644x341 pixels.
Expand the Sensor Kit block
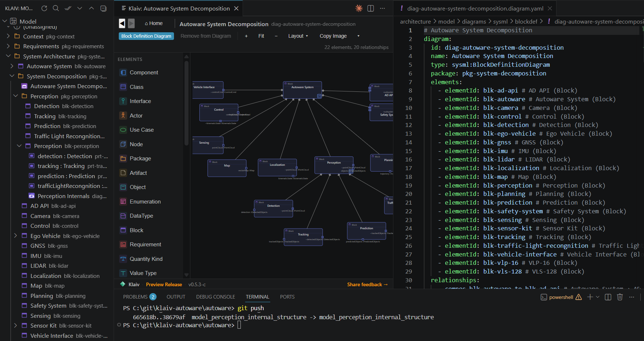pyautogui.click(x=15, y=326)
